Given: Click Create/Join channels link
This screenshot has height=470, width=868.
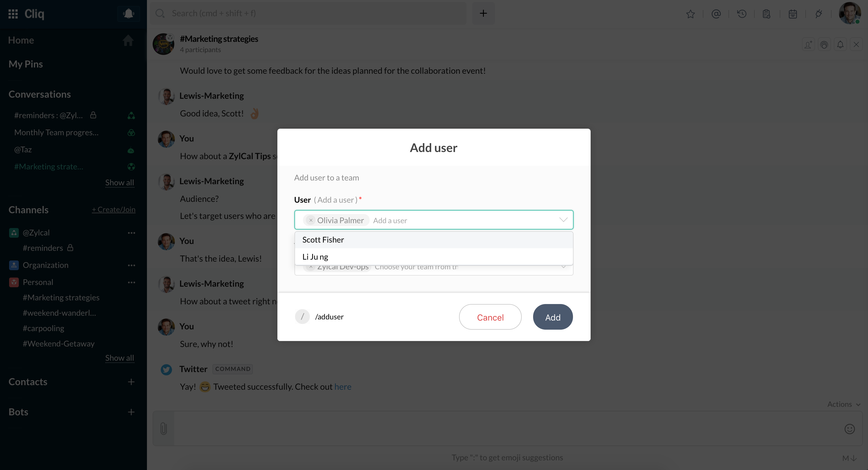Looking at the screenshot, I should (x=114, y=210).
